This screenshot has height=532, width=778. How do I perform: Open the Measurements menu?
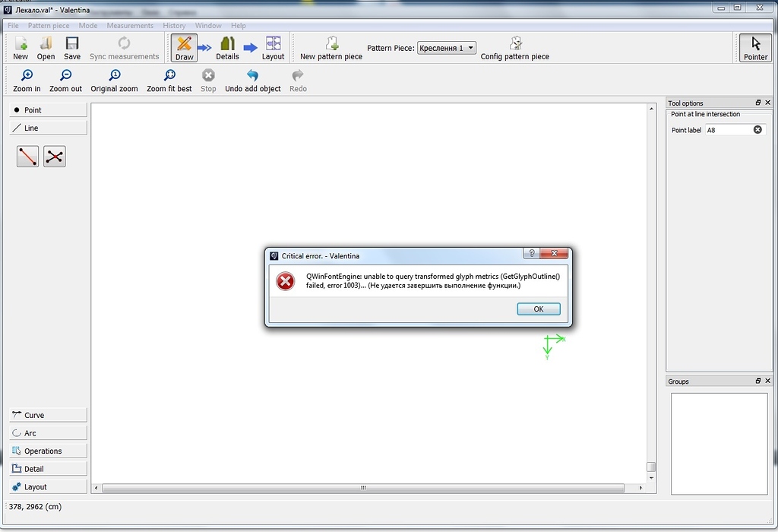[130, 25]
